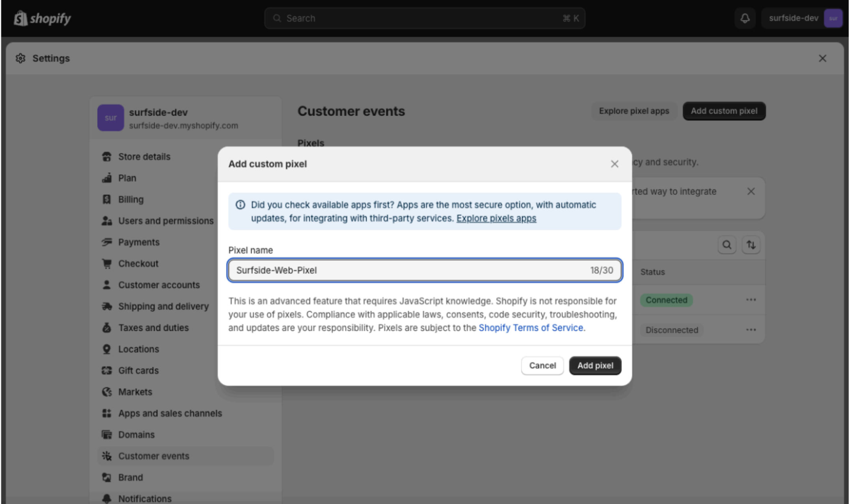Click the search magnifier icon in top bar
This screenshot has width=850, height=504.
click(277, 18)
